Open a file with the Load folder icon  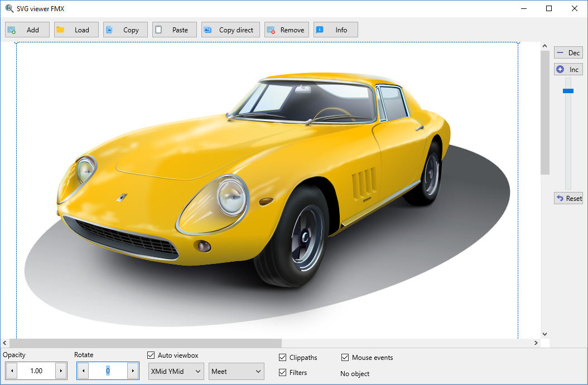click(x=60, y=30)
